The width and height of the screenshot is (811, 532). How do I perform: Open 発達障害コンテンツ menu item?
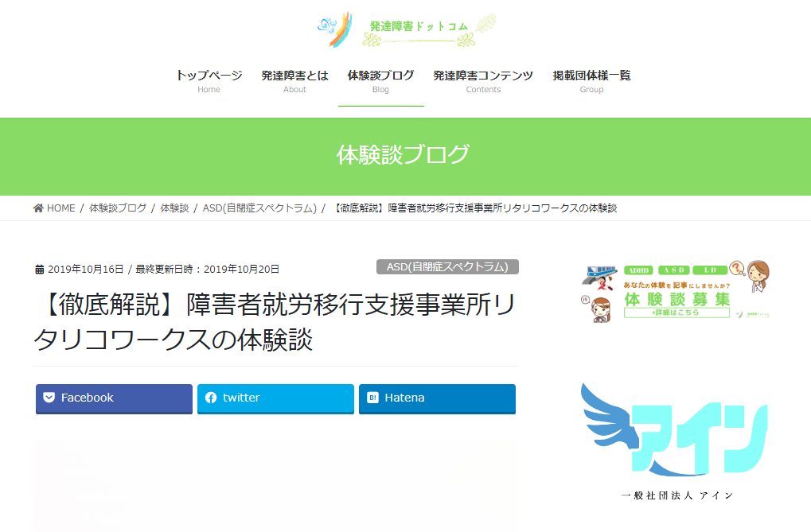pyautogui.click(x=483, y=80)
